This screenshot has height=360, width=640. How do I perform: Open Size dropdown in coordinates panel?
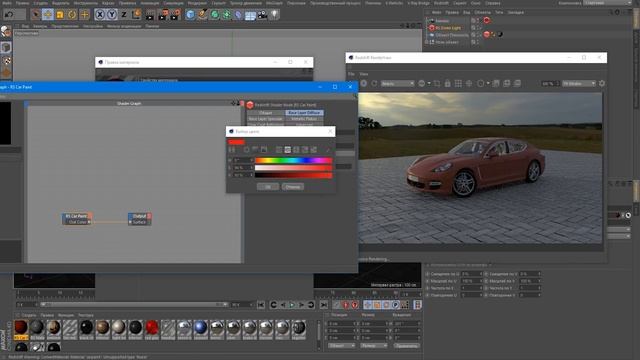click(x=373, y=346)
